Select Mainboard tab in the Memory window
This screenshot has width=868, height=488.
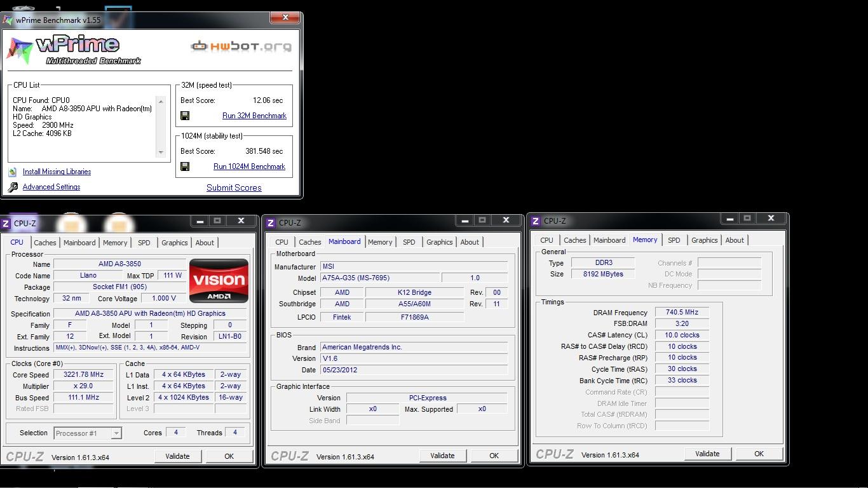609,240
